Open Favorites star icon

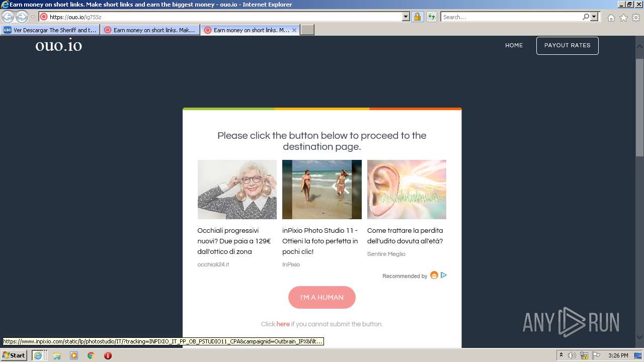(623, 18)
